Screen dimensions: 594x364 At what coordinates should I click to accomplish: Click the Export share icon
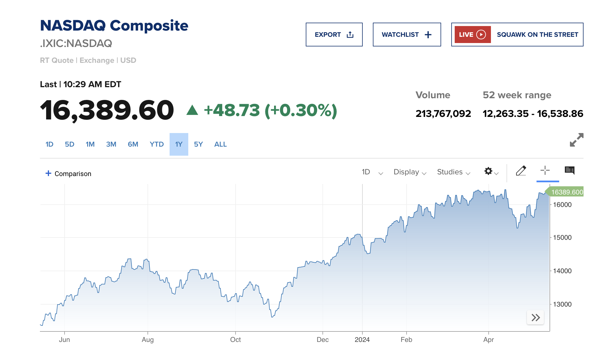coord(350,35)
